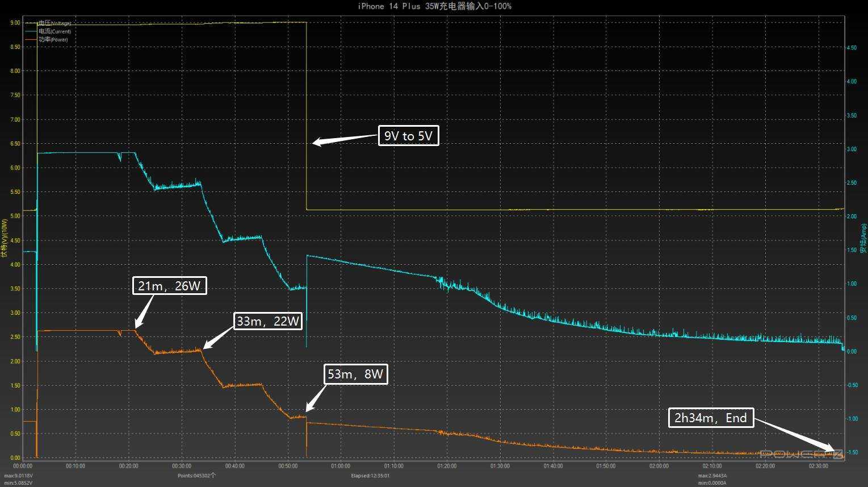Click the 3.50 value on left voltage axis
This screenshot has width=868, height=487.
[x=15, y=289]
